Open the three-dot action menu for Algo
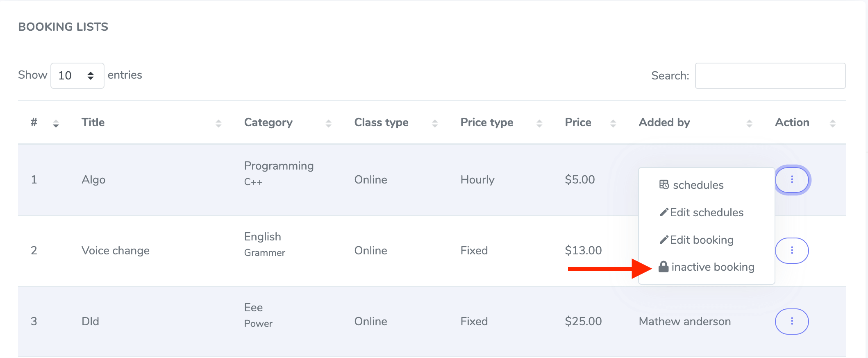 [x=792, y=179]
